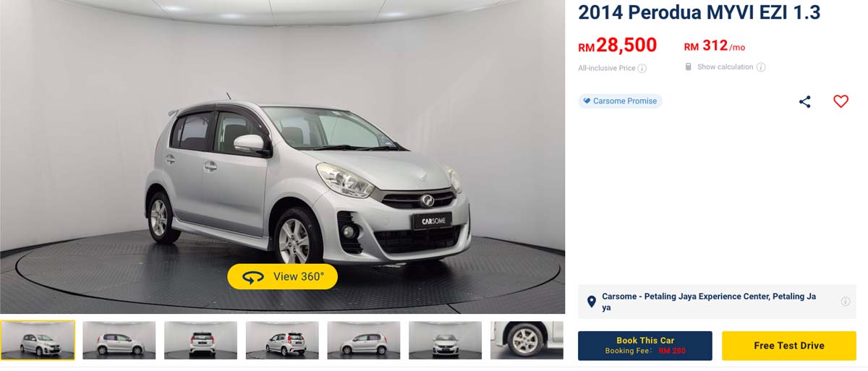
Task: Select the rear three-quarter view thumbnail
Action: 282,340
